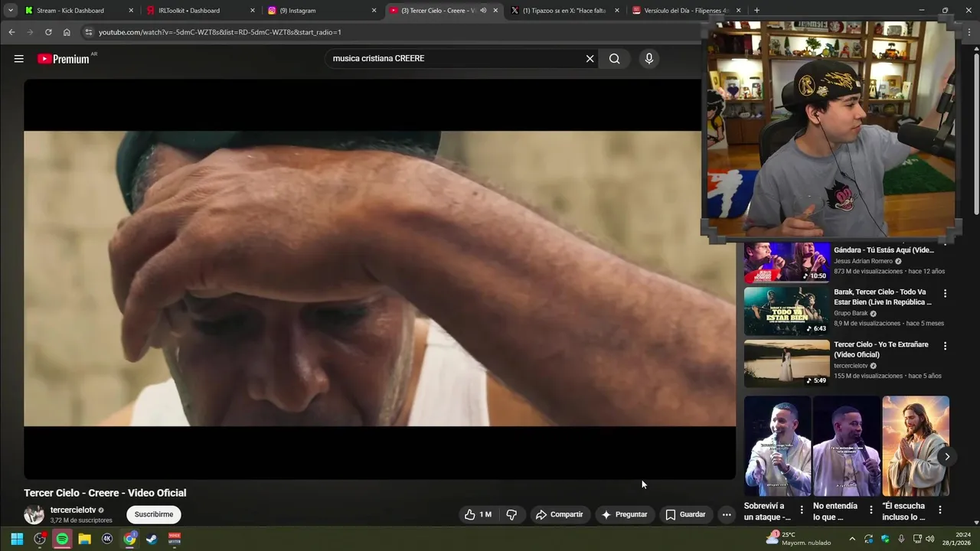Open options for 'Sobreviví a un ataque' short

802,510
